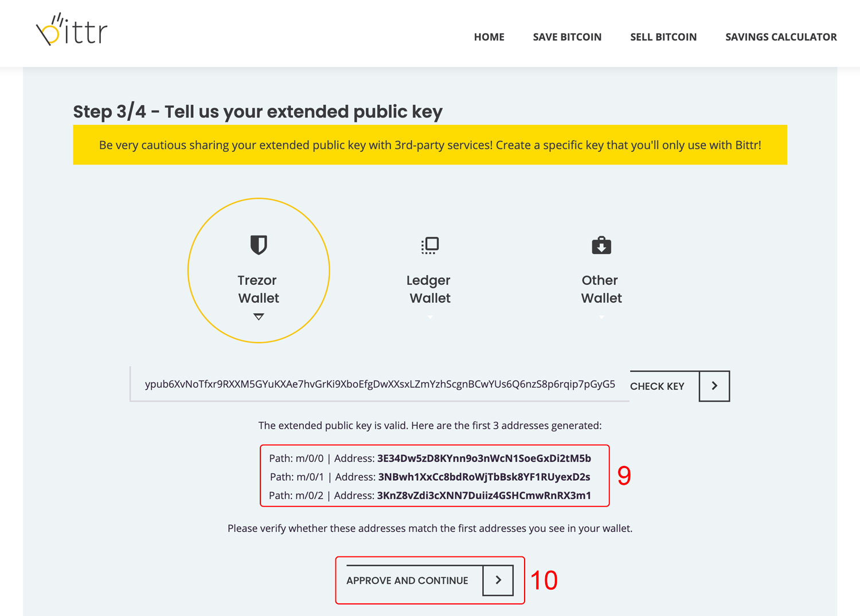Click the arrow next to Check Key
Viewport: 860px width, 616px height.
[714, 386]
